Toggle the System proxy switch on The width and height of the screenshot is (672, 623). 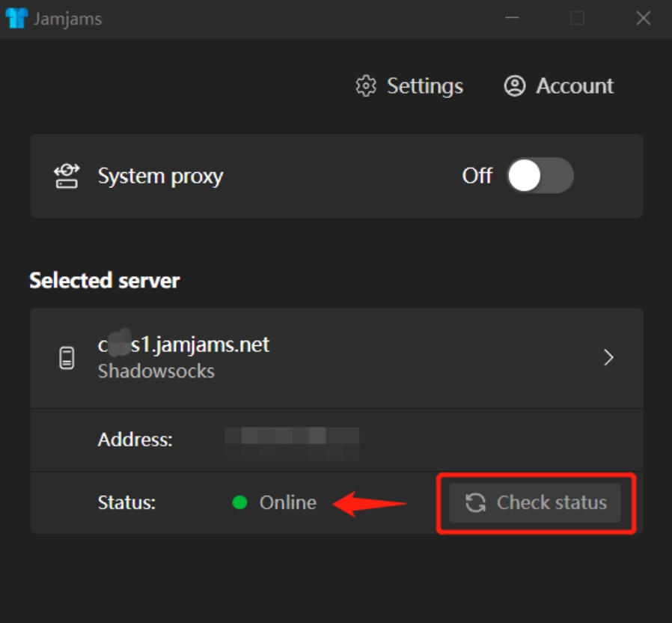540,175
